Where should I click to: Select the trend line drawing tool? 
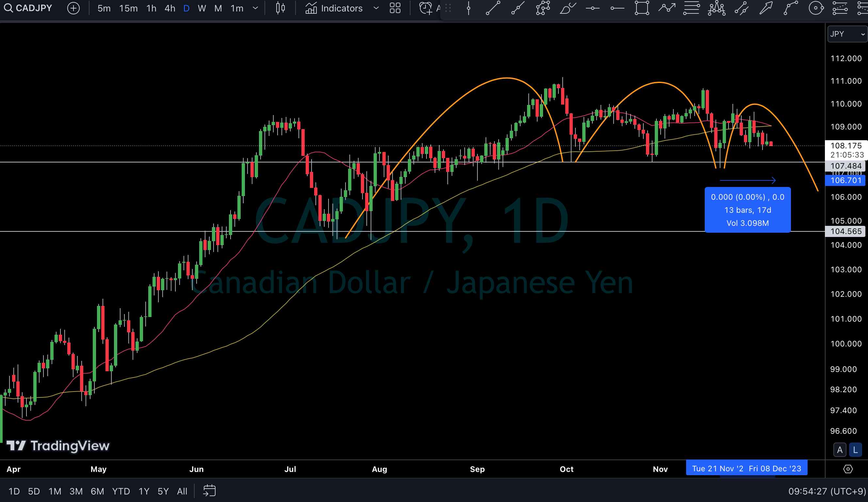click(493, 8)
